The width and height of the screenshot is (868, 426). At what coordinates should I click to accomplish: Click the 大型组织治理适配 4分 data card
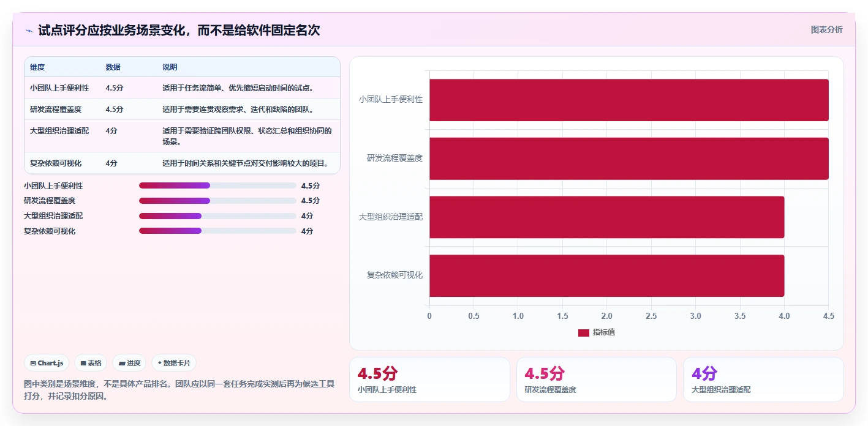click(763, 379)
